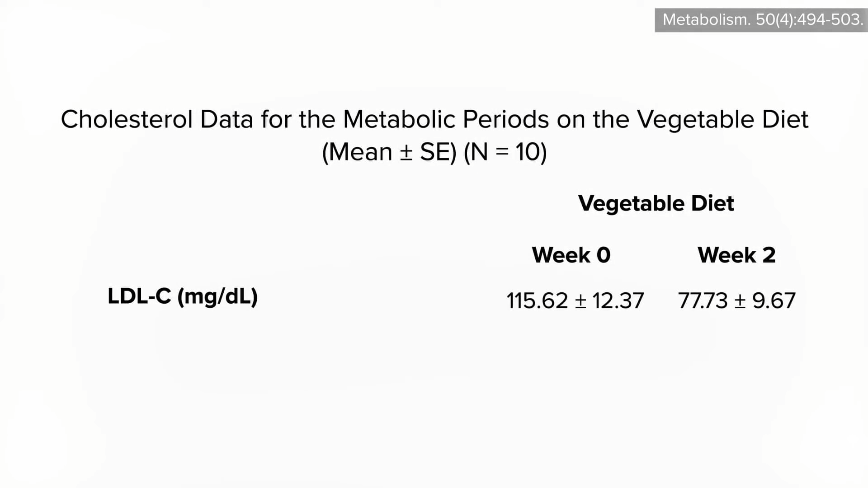
Task: Click the Week 0 standard error 12.37
Action: point(618,301)
